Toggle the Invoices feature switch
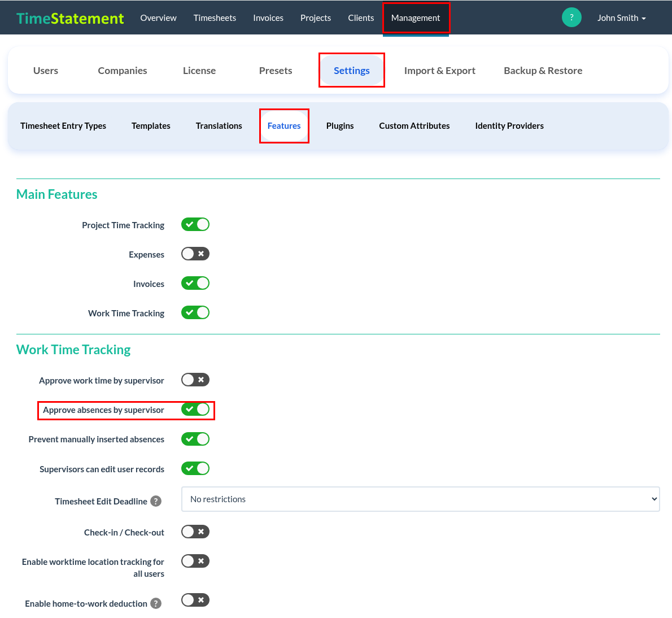Screen dimensions: 672x618 tap(195, 283)
